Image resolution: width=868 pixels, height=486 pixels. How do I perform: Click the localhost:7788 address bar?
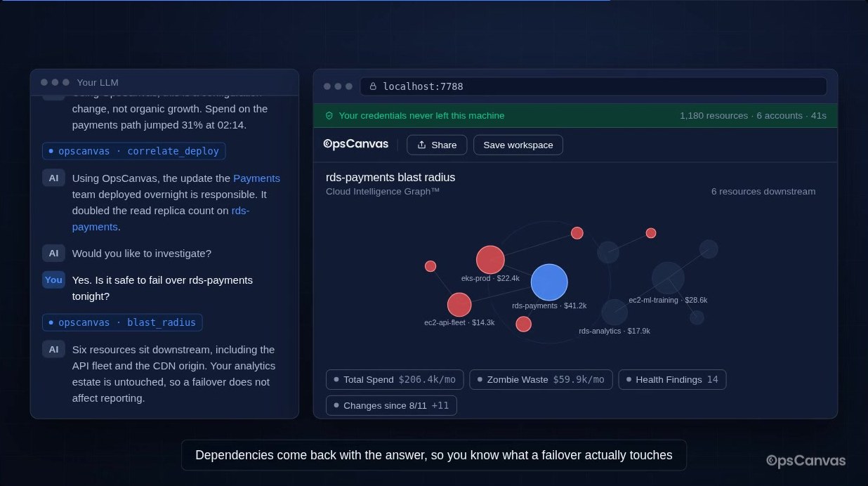tap(593, 86)
